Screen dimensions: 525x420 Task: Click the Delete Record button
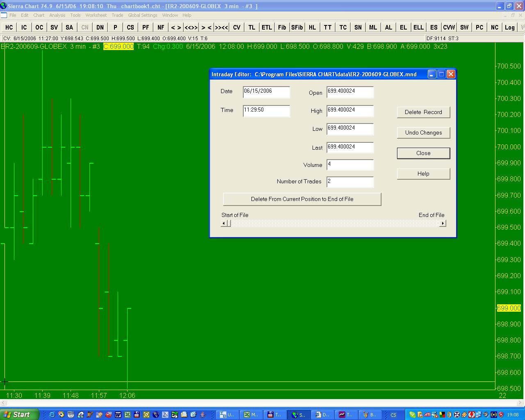pos(423,112)
